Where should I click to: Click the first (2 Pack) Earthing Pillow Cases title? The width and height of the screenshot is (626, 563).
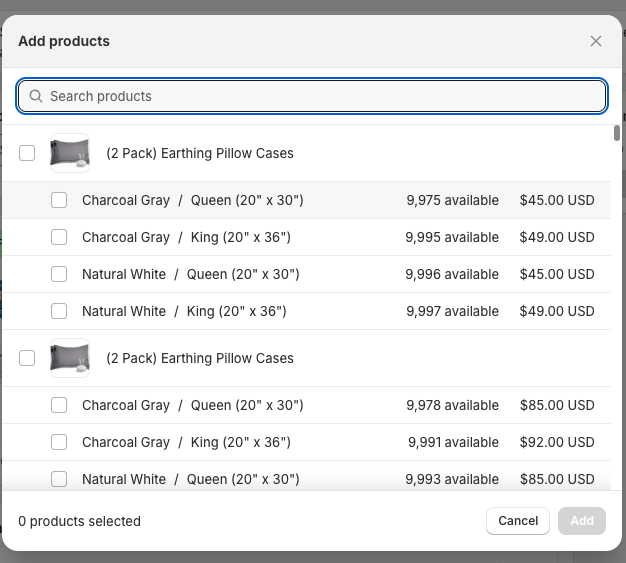200,153
